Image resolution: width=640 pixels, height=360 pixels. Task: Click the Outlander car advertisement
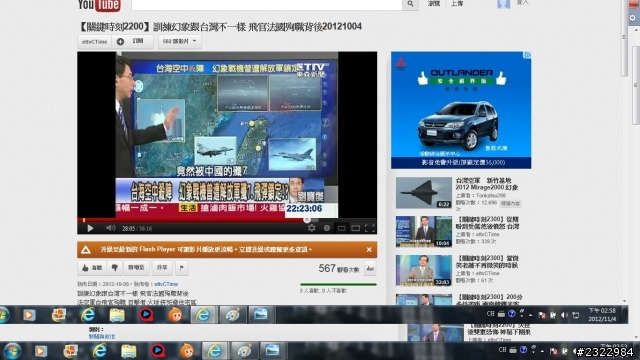(x=461, y=110)
